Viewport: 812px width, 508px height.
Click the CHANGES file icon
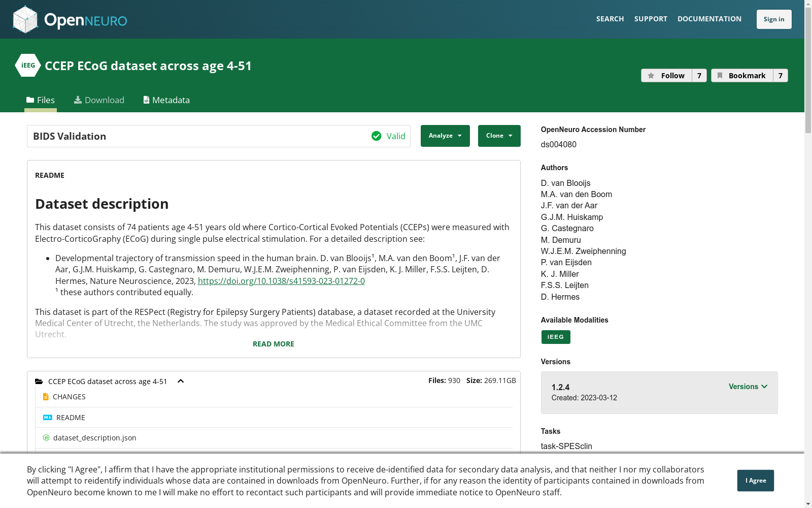tap(46, 397)
